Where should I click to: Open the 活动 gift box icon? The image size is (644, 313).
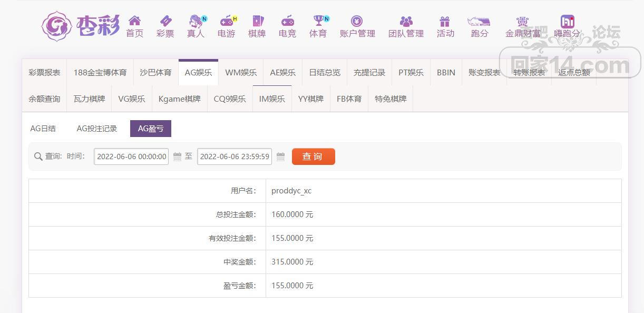click(x=445, y=21)
